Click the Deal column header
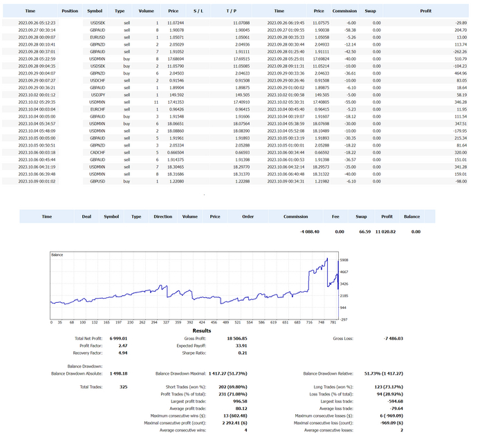This screenshot has height=448, width=484. [86, 216]
